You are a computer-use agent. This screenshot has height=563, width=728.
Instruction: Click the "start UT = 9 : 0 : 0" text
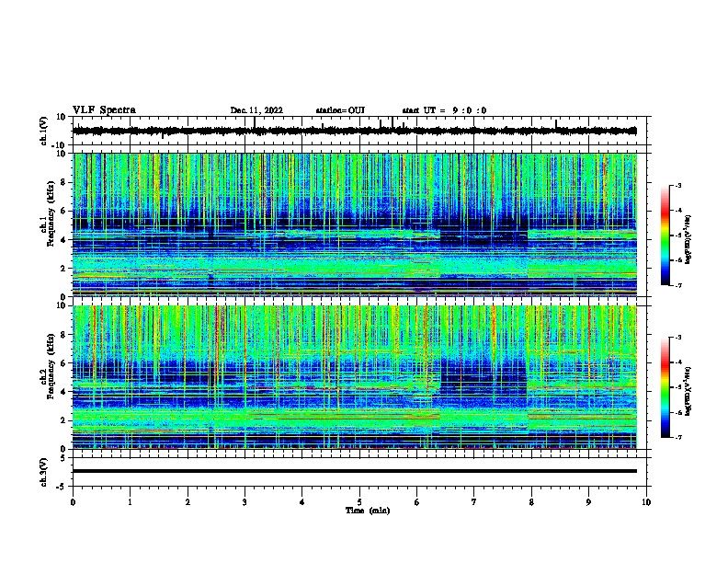[444, 110]
